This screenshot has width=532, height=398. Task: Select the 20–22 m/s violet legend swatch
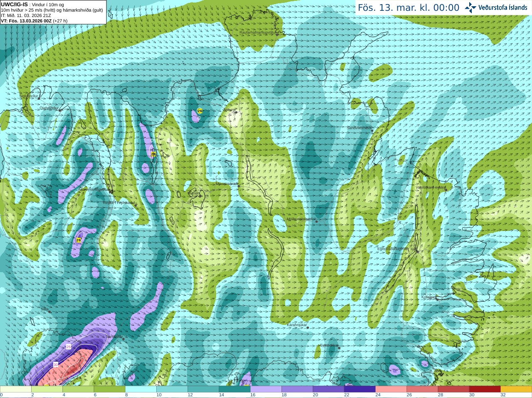pyautogui.click(x=328, y=389)
